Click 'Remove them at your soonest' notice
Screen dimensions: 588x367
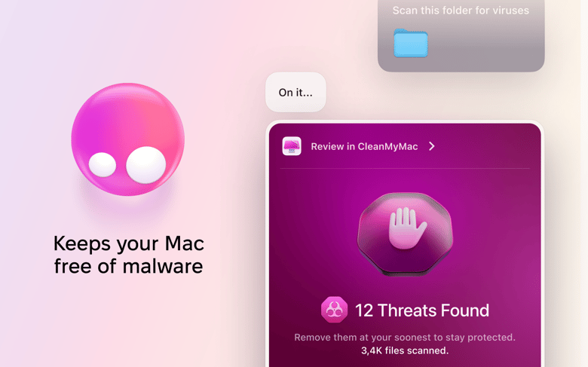405,338
